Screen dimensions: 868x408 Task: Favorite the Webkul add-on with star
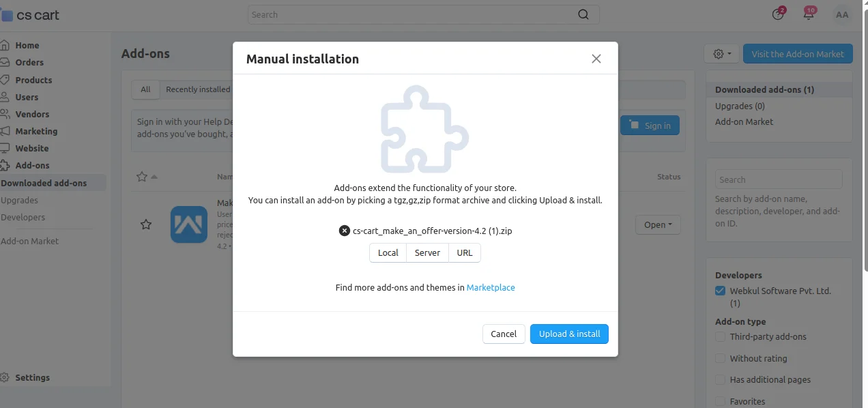[x=146, y=224]
